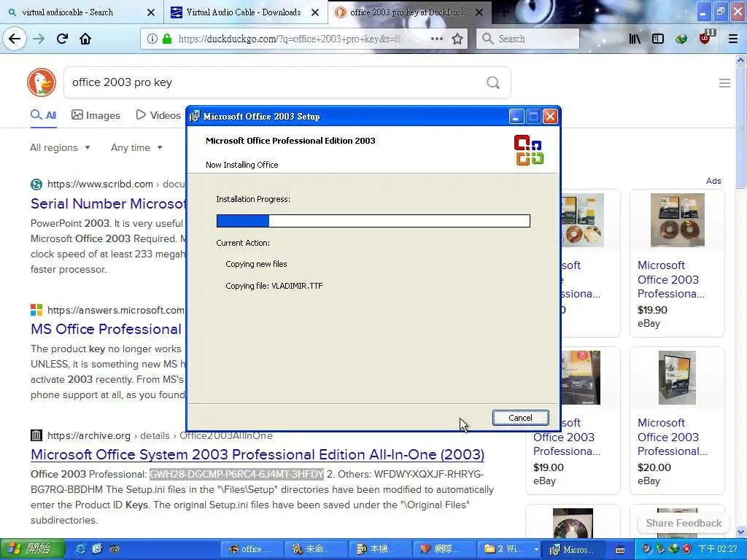Viewport: 747px width, 560px height.
Task: Open the $19.90 eBay Office 2003 thumbnail
Action: pos(677,220)
